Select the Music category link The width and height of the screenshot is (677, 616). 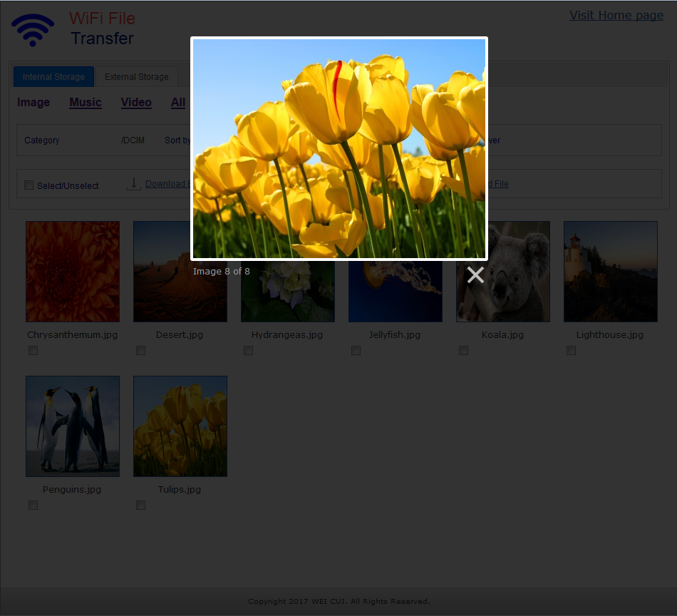[x=86, y=103]
